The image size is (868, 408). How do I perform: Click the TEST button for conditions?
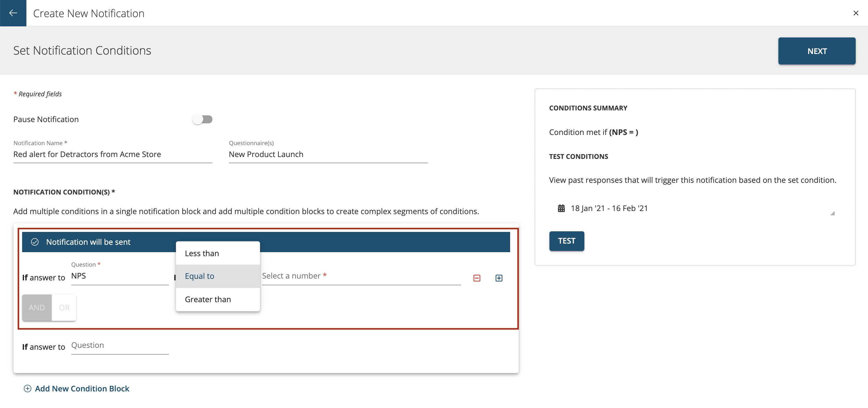[566, 241]
